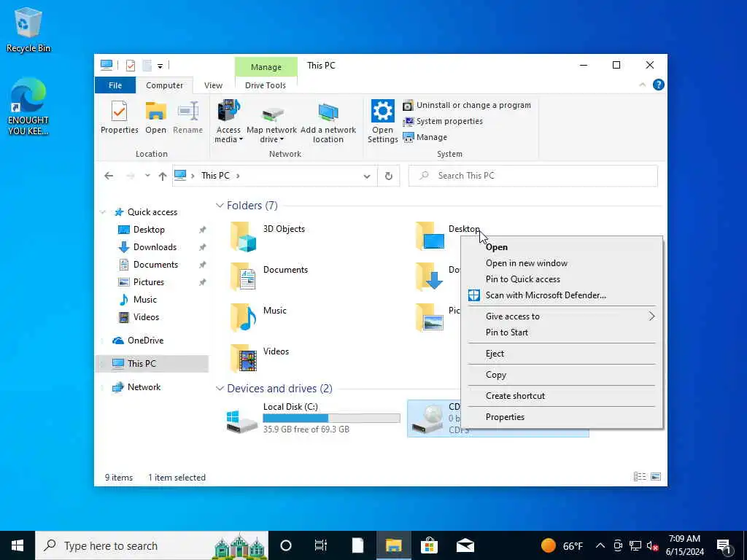Expand the Give access to submenu
This screenshot has width=747, height=560.
pos(562,316)
